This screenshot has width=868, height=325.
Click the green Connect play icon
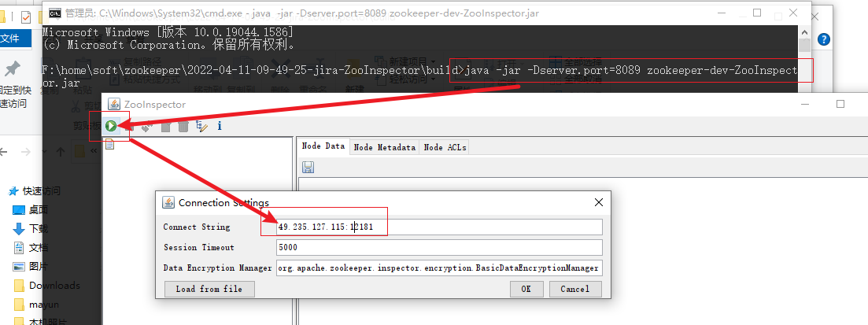pyautogui.click(x=111, y=126)
